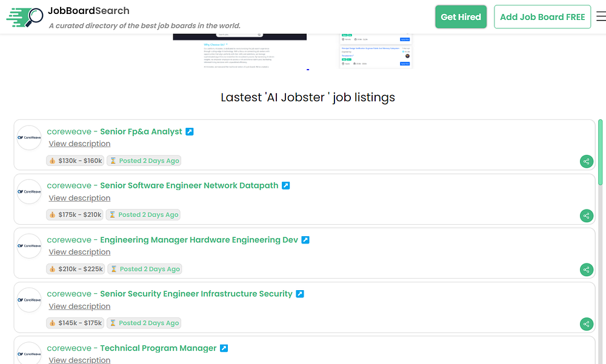View description of Network Datapath engineer job
The image size is (606, 364).
(x=79, y=198)
